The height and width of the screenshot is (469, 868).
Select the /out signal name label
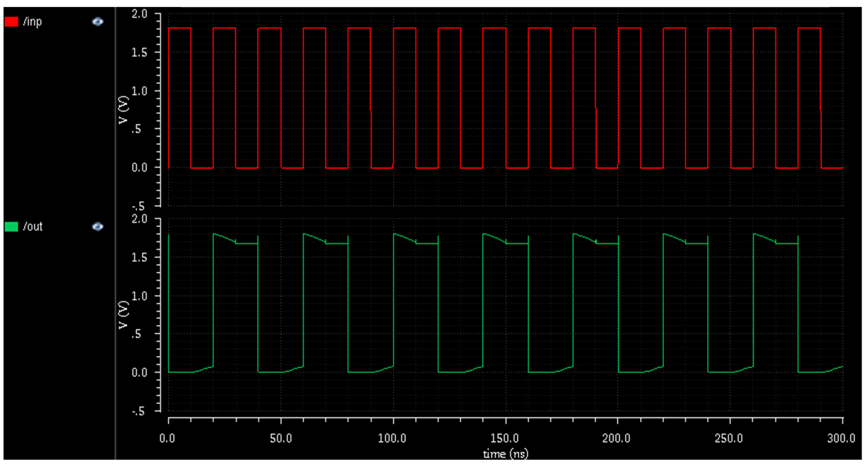tap(33, 227)
